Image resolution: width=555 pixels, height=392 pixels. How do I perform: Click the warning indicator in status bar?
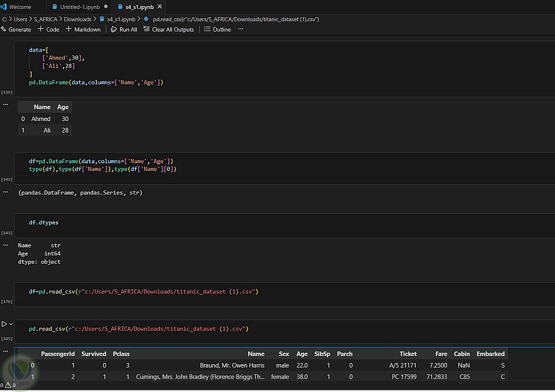pyautogui.click(x=7, y=385)
